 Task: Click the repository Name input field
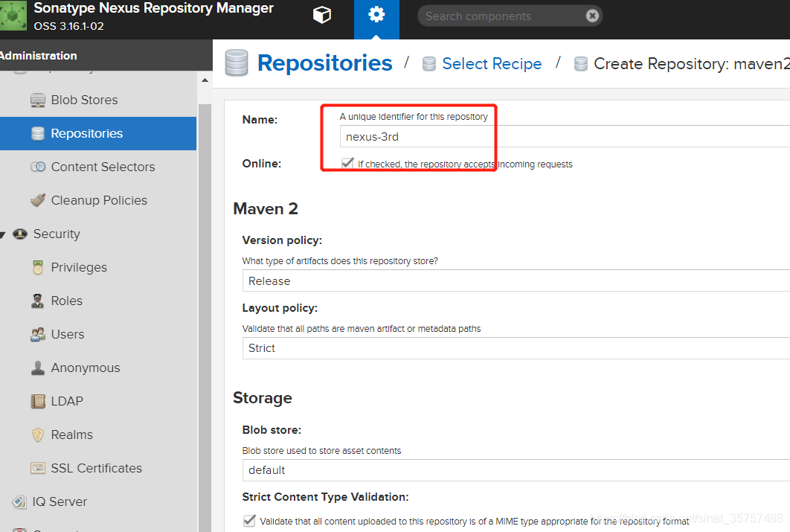(x=565, y=136)
